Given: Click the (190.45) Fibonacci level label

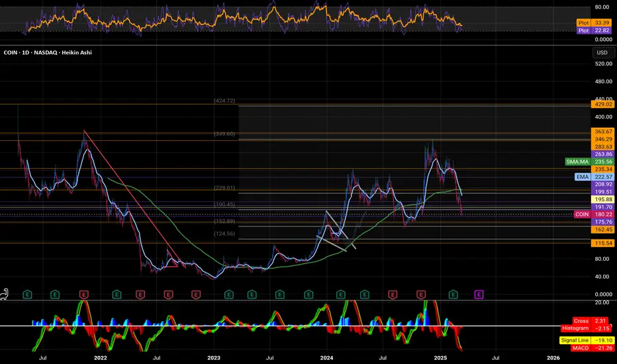Looking at the screenshot, I should pyautogui.click(x=224, y=205).
